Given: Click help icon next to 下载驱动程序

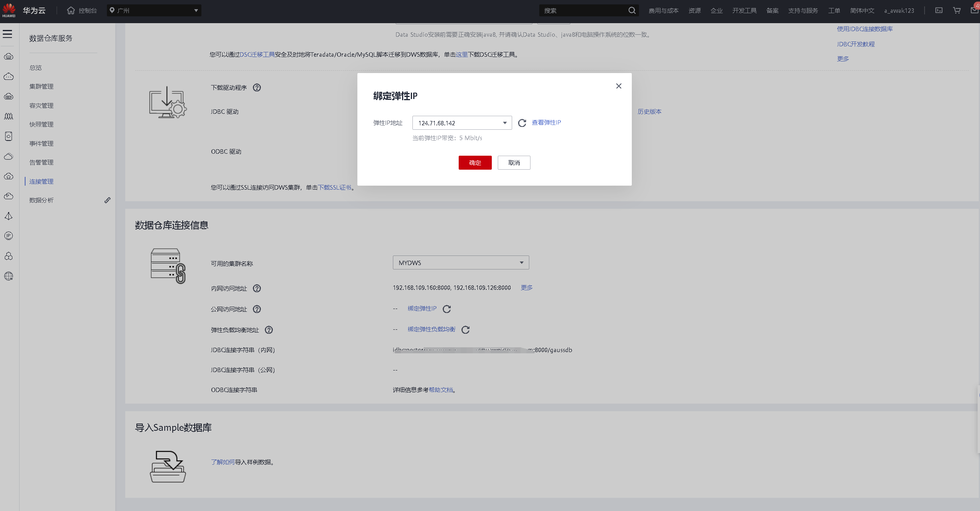Looking at the screenshot, I should click(x=257, y=88).
